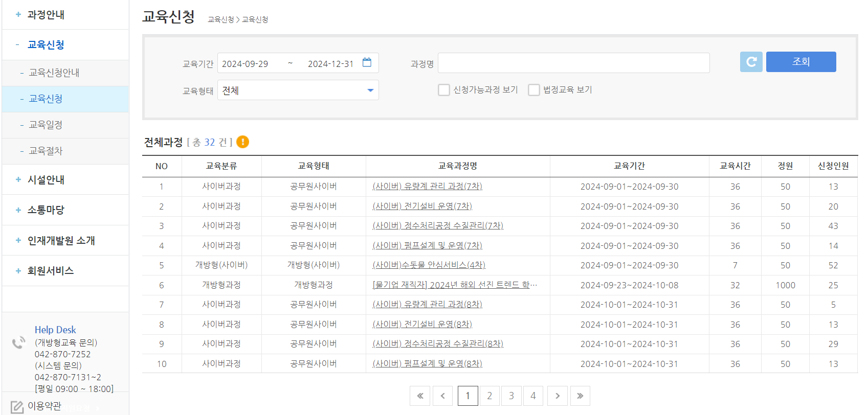Select current page 1 button

[468, 396]
